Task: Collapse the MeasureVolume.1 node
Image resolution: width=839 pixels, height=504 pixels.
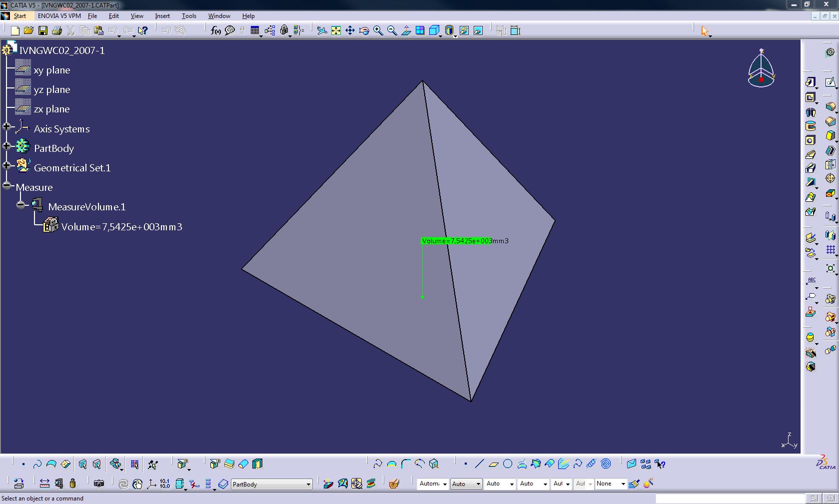Action: (20, 205)
